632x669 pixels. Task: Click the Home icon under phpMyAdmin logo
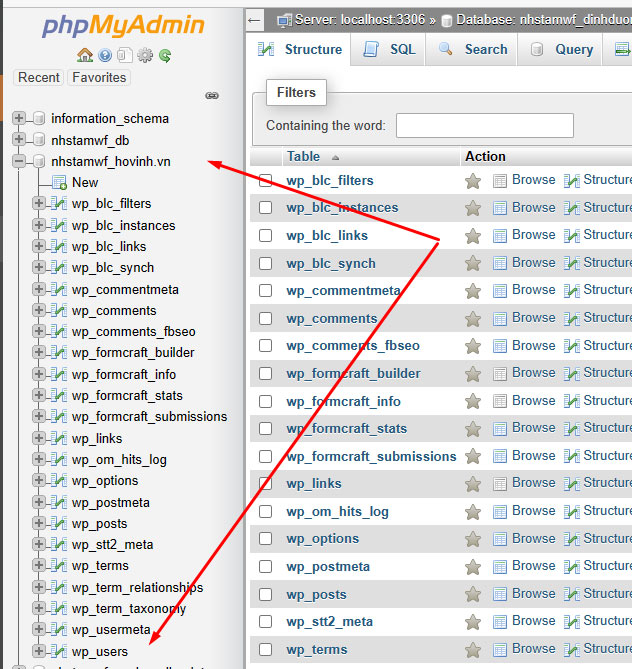pyautogui.click(x=84, y=55)
